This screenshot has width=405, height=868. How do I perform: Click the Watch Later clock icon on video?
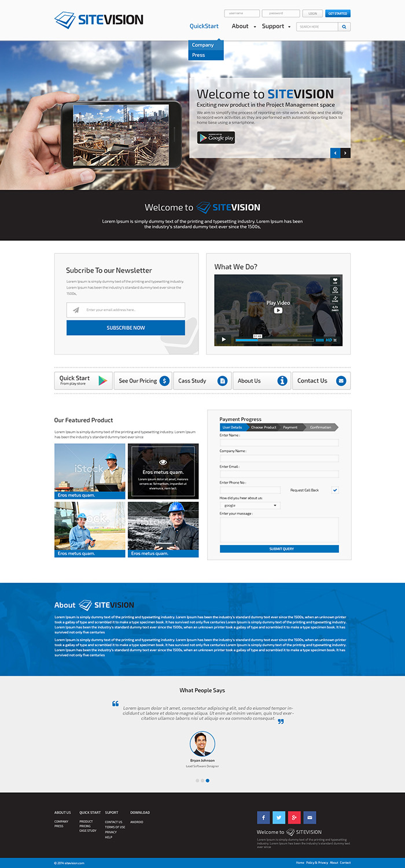[335, 290]
